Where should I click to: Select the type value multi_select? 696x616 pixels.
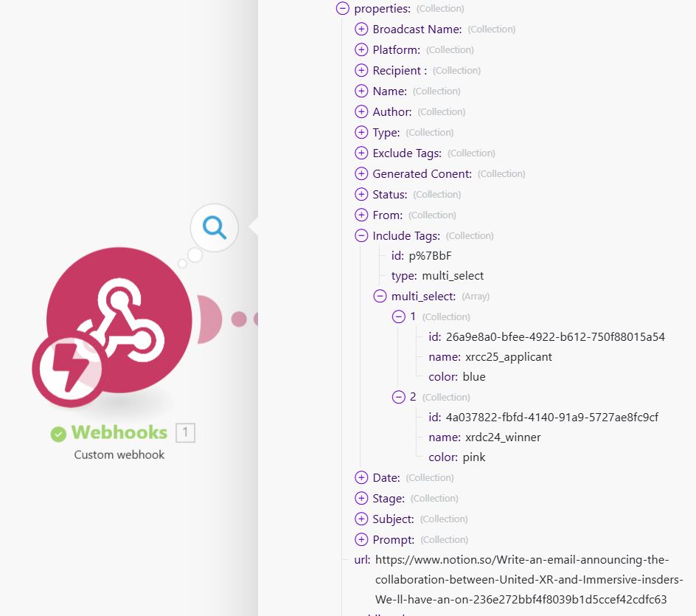click(453, 276)
